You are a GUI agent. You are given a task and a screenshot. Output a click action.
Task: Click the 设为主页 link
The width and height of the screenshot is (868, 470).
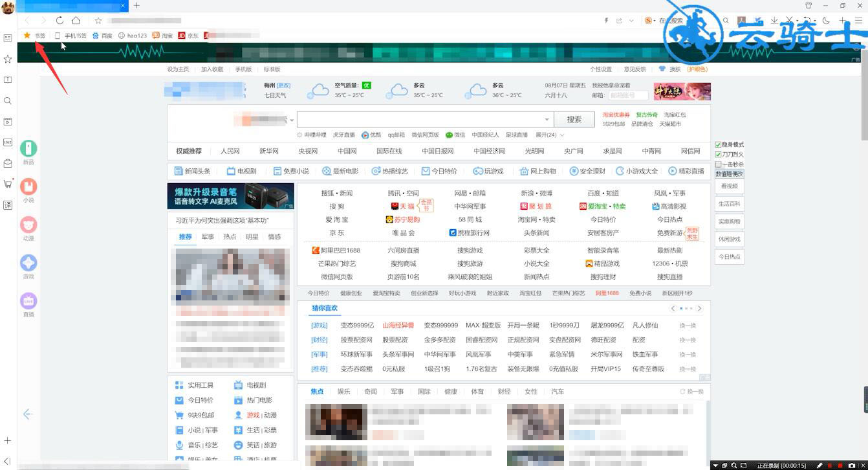pyautogui.click(x=178, y=69)
